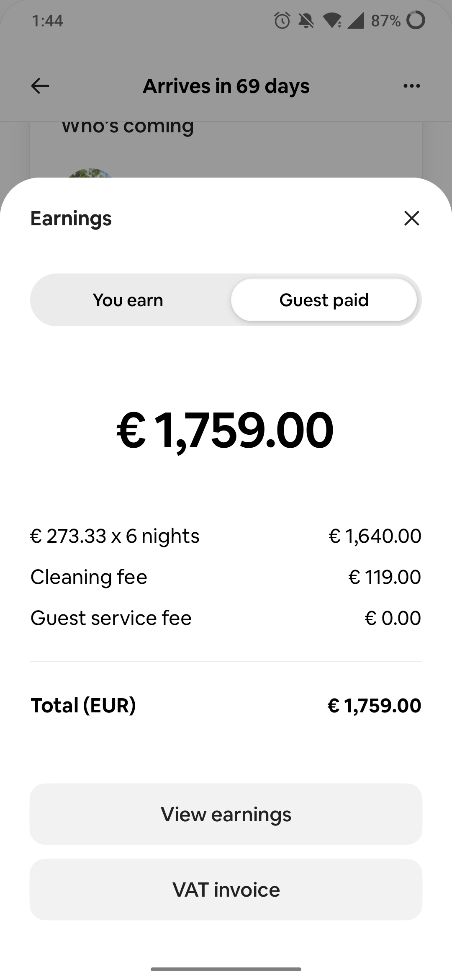Open View earnings
This screenshot has height=980, width=452.
point(226,814)
